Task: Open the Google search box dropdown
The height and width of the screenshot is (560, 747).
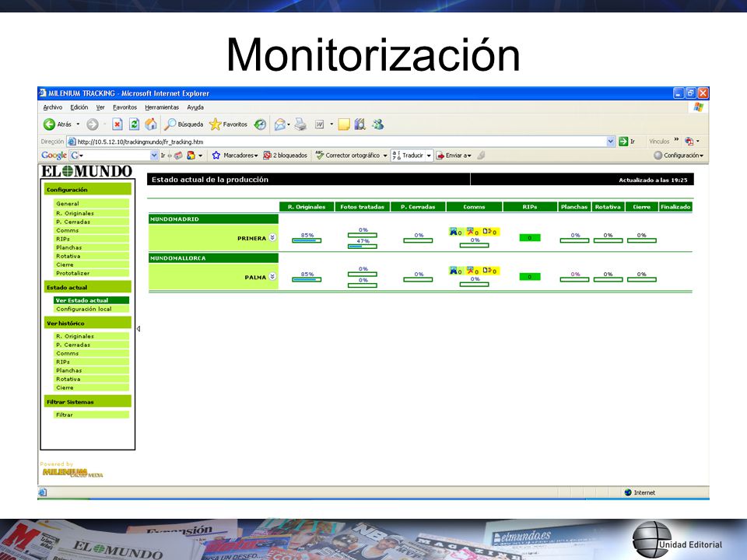Action: [154, 156]
